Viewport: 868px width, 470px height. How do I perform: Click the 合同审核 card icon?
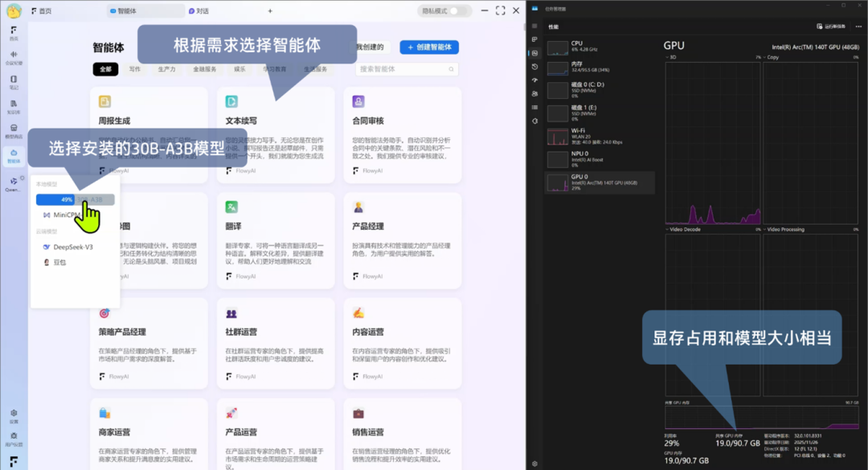(358, 101)
